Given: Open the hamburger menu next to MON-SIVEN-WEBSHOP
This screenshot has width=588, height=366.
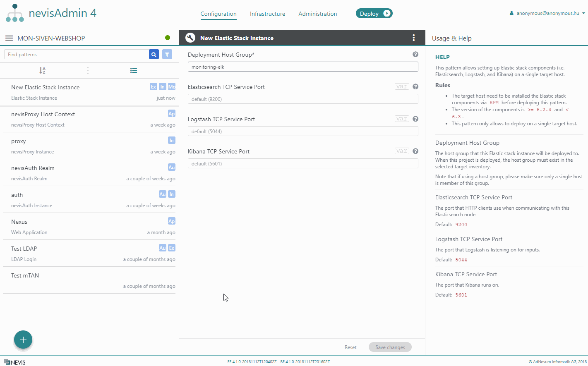Looking at the screenshot, I should click(9, 38).
